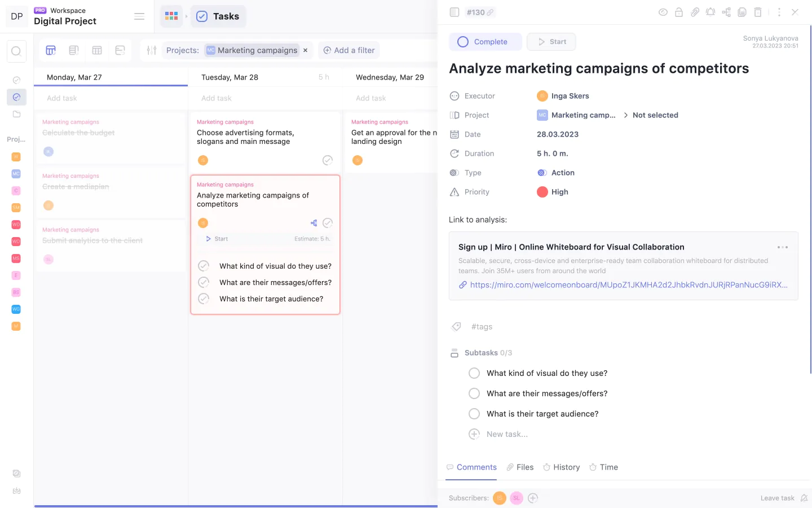Click the lock privacy icon in task header
812x508 pixels.
click(679, 12)
